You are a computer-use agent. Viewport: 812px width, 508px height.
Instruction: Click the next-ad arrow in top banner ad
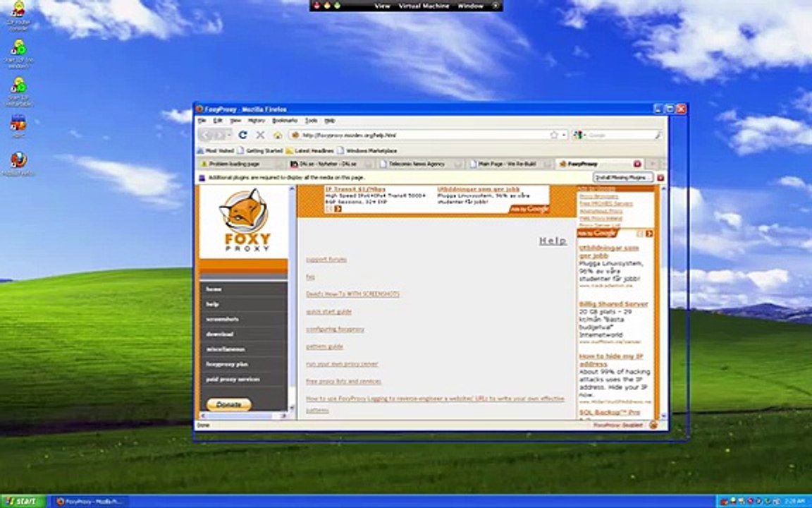click(338, 208)
